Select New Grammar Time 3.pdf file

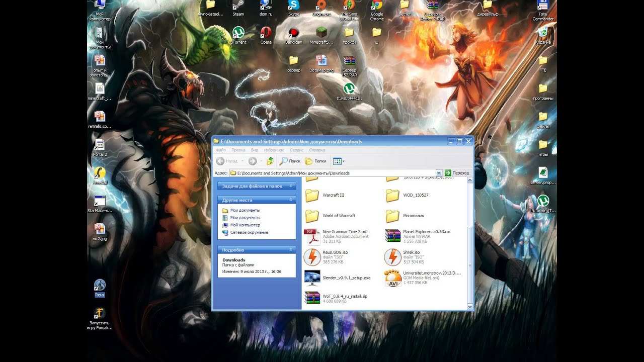(x=336, y=236)
